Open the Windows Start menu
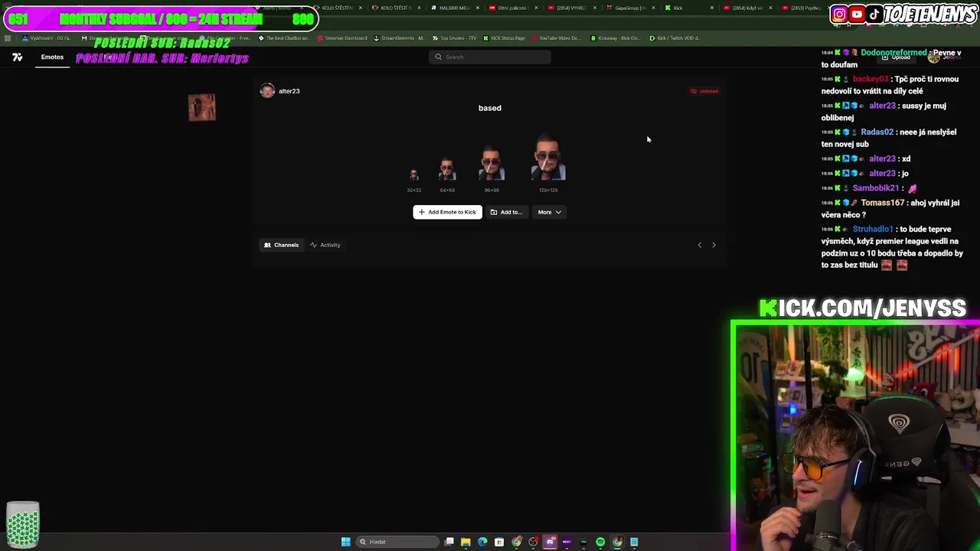Viewport: 980px width, 551px height. [x=346, y=542]
